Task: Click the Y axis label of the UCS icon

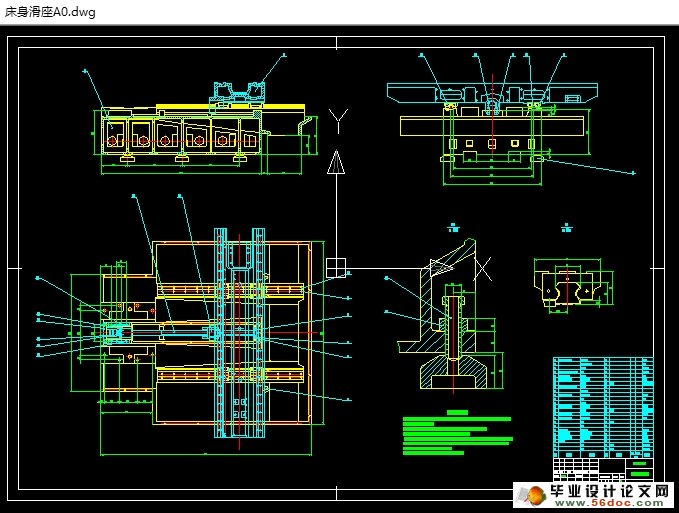Action: click(x=339, y=121)
